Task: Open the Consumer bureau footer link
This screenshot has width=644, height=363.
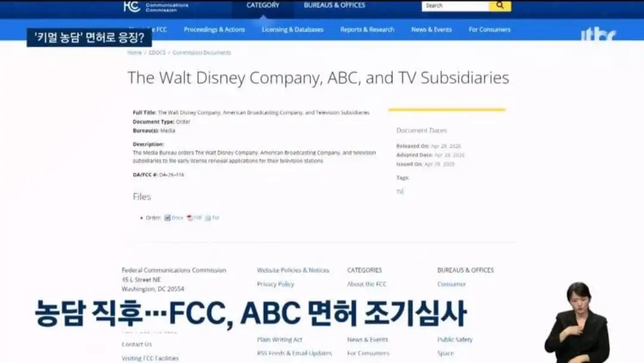Action: coord(451,284)
